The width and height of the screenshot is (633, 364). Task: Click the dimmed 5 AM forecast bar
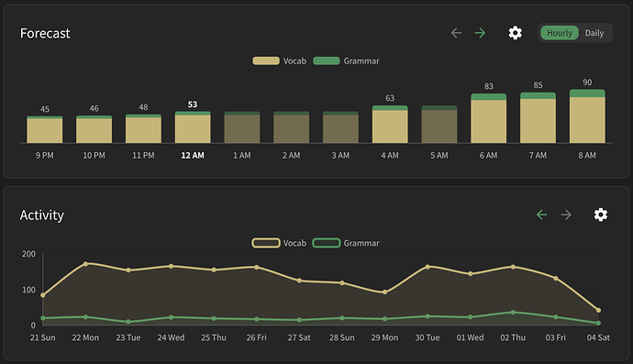click(x=439, y=125)
